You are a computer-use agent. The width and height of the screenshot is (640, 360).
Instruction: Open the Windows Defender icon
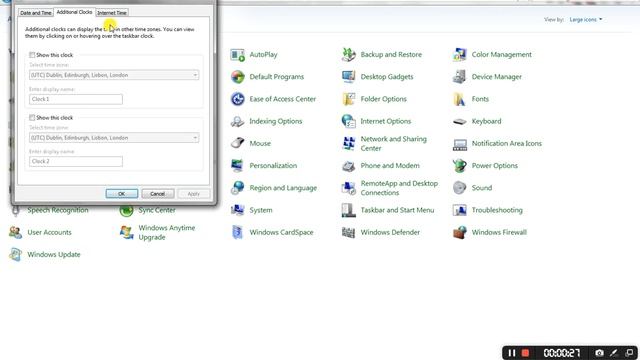pyautogui.click(x=349, y=232)
